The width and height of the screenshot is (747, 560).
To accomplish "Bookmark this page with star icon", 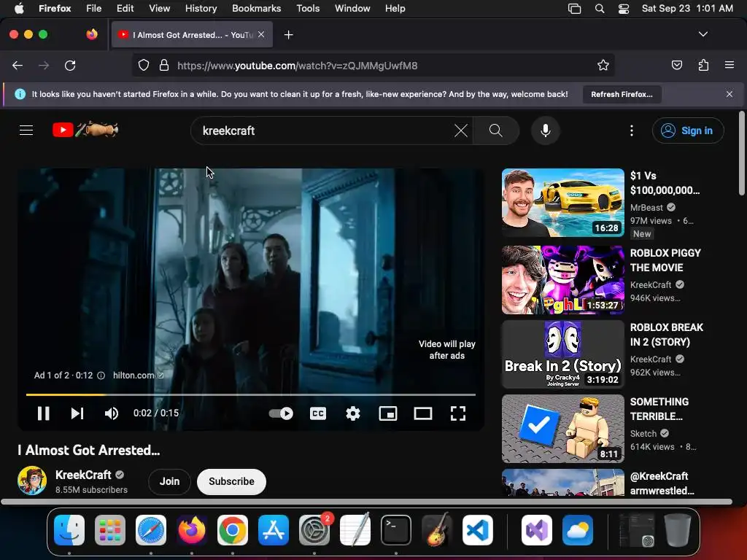I will [603, 65].
